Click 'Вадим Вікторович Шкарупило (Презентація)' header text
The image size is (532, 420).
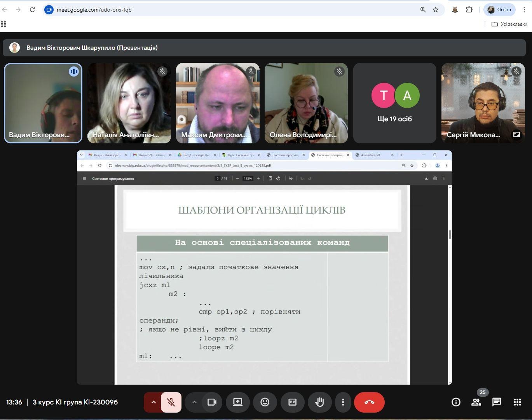point(92,48)
